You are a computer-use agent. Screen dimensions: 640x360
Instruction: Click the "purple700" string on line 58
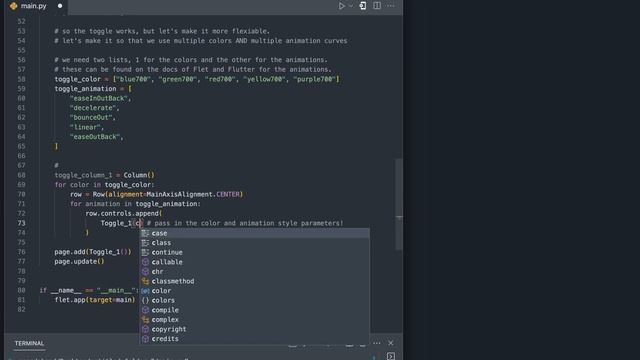coord(315,79)
